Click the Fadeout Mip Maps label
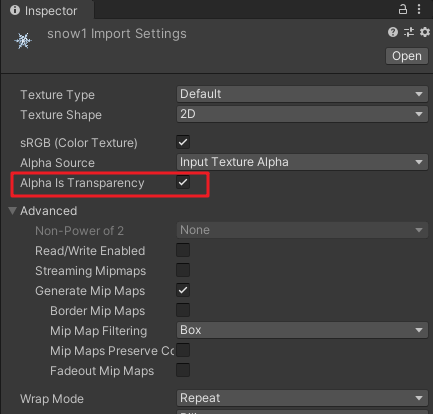Viewport: 433px width, 414px height. [102, 371]
